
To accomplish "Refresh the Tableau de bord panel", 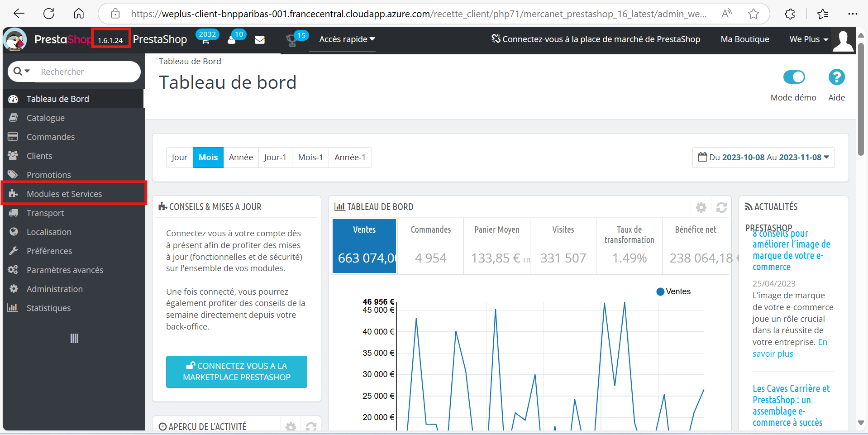I will [x=721, y=207].
